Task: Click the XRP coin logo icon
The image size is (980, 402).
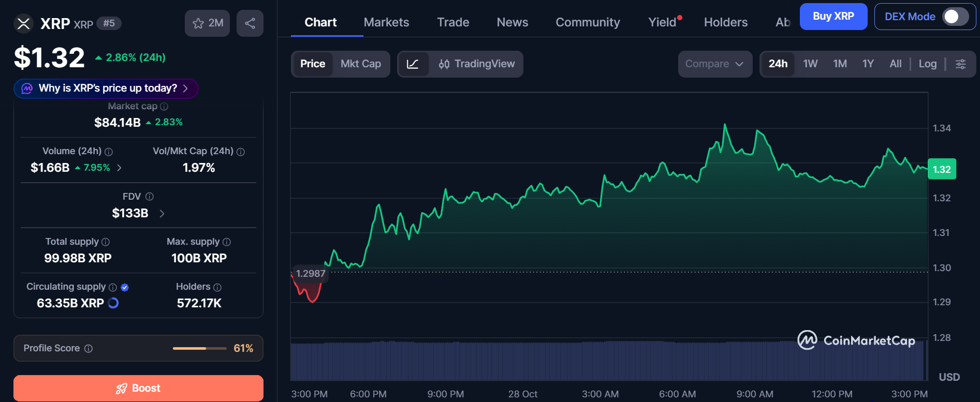Action: 23,23
